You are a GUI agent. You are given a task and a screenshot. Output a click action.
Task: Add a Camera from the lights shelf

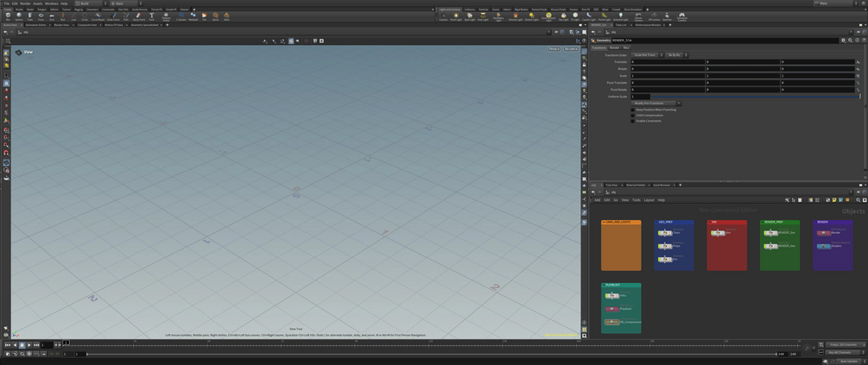443,16
